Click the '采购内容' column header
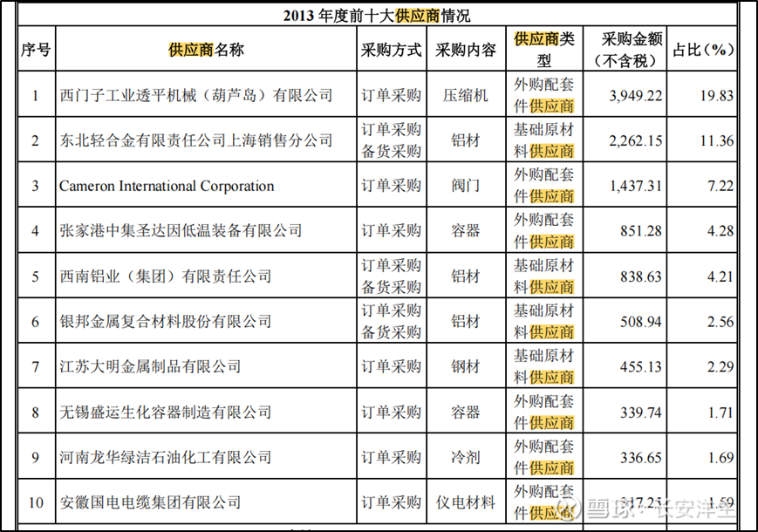The height and width of the screenshot is (532, 758). 466,50
